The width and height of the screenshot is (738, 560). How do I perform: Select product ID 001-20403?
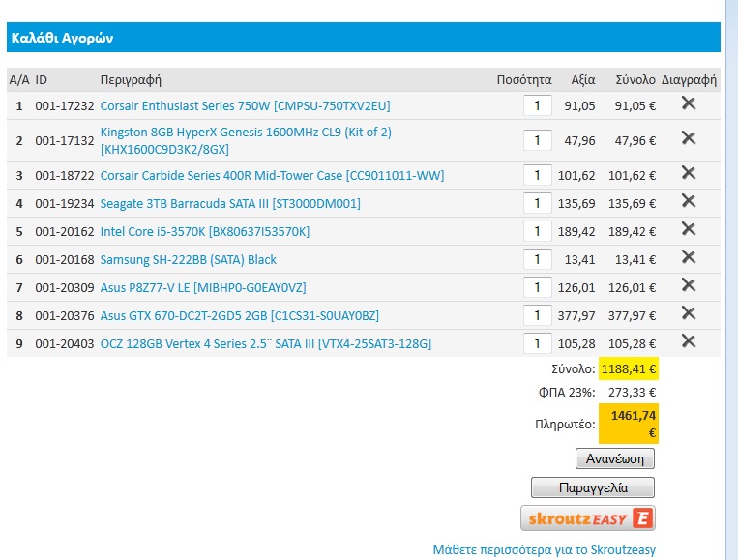pos(65,344)
